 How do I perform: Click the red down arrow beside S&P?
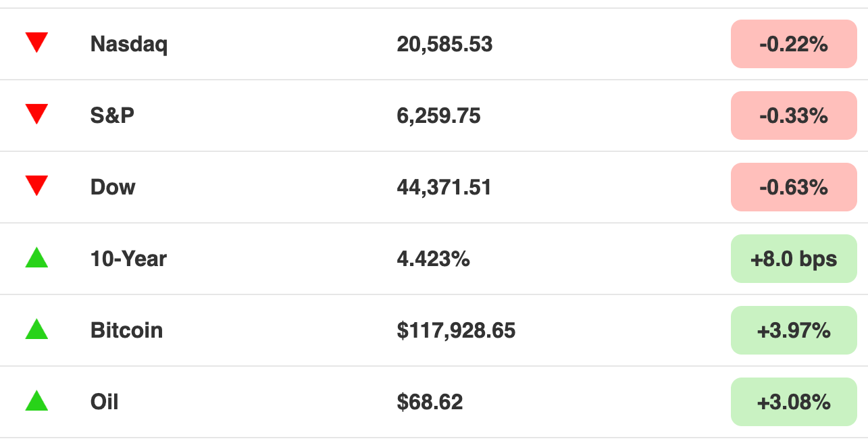[x=36, y=115]
